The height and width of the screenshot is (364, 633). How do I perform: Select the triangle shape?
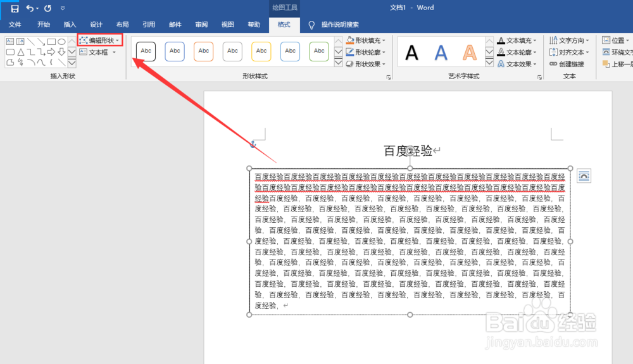[x=20, y=52]
